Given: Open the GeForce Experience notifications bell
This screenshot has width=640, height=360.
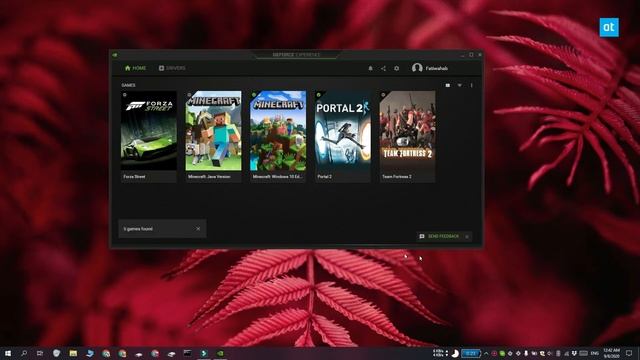Looking at the screenshot, I should (x=370, y=68).
